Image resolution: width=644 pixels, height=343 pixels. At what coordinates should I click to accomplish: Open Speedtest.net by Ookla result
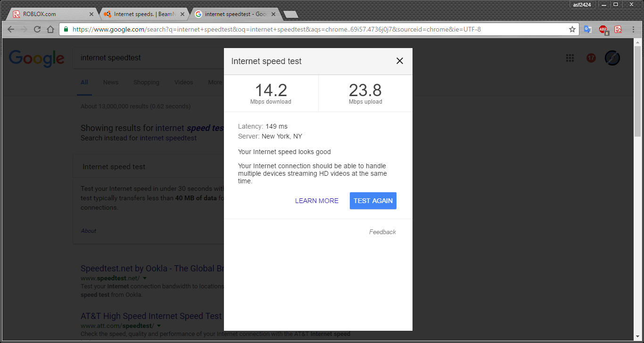coord(152,269)
